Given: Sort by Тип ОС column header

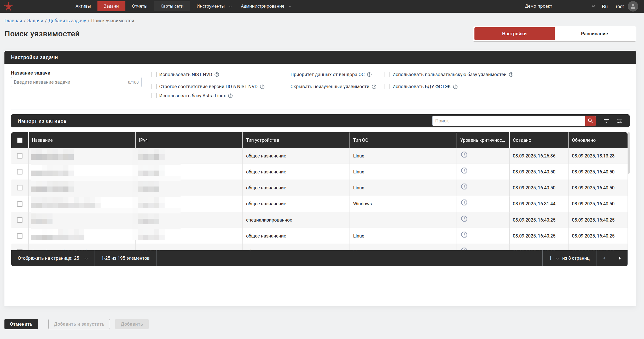Looking at the screenshot, I should [x=403, y=140].
